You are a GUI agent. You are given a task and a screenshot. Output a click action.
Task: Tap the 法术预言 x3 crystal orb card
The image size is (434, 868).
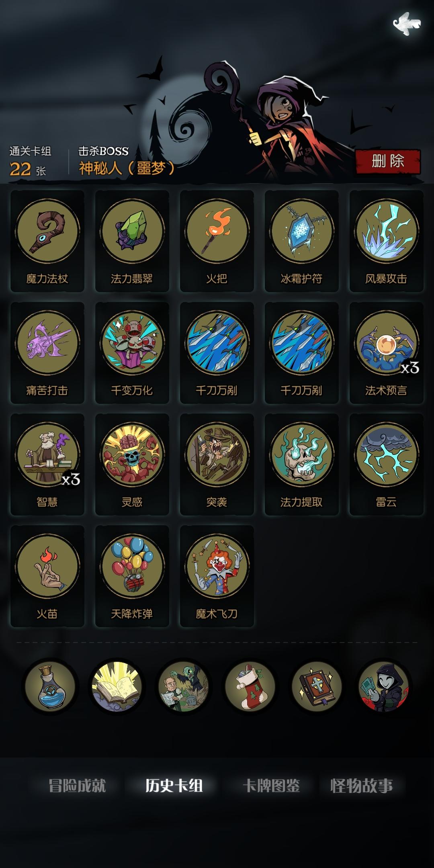point(387,353)
